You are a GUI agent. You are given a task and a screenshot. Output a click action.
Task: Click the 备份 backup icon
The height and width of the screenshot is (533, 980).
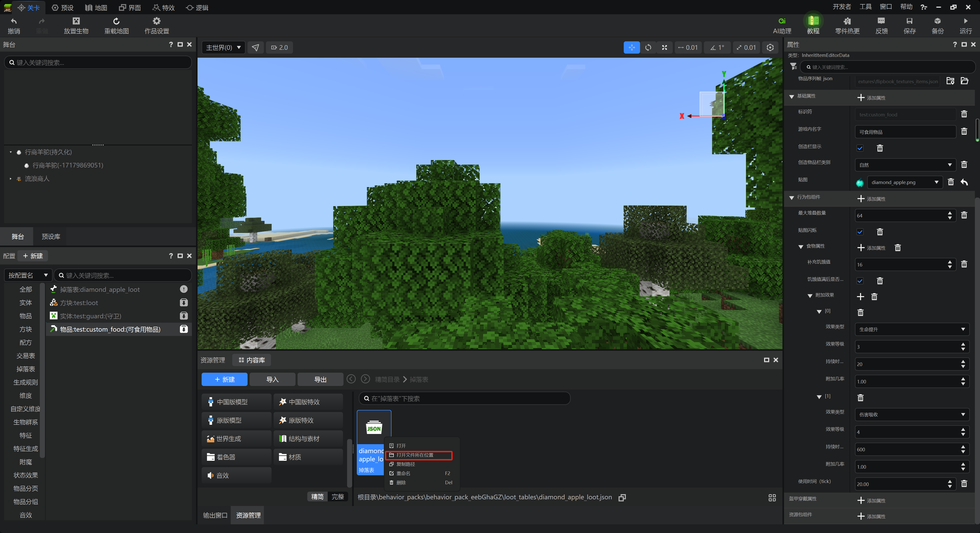point(937,21)
